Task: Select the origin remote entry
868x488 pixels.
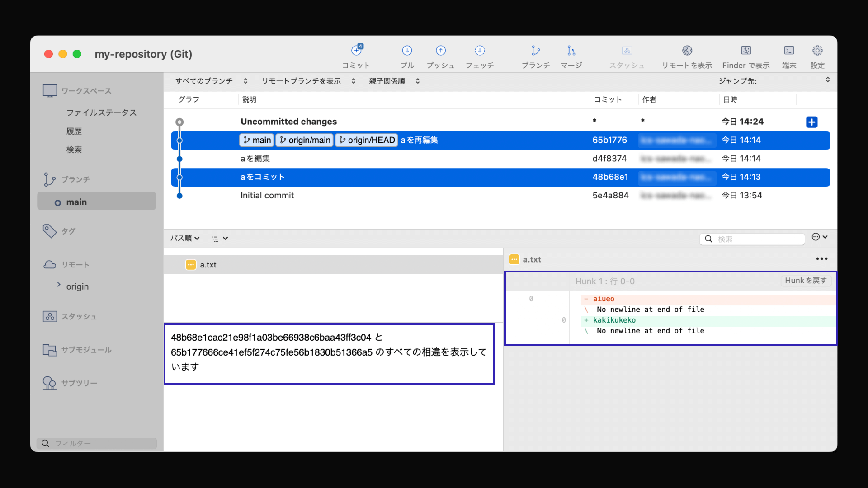Action: tap(77, 286)
